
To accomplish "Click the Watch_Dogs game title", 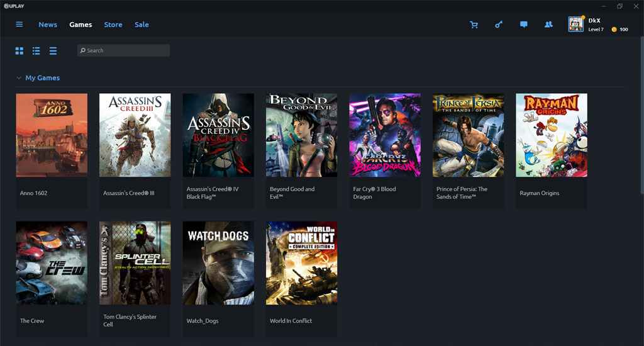I will pos(203,321).
